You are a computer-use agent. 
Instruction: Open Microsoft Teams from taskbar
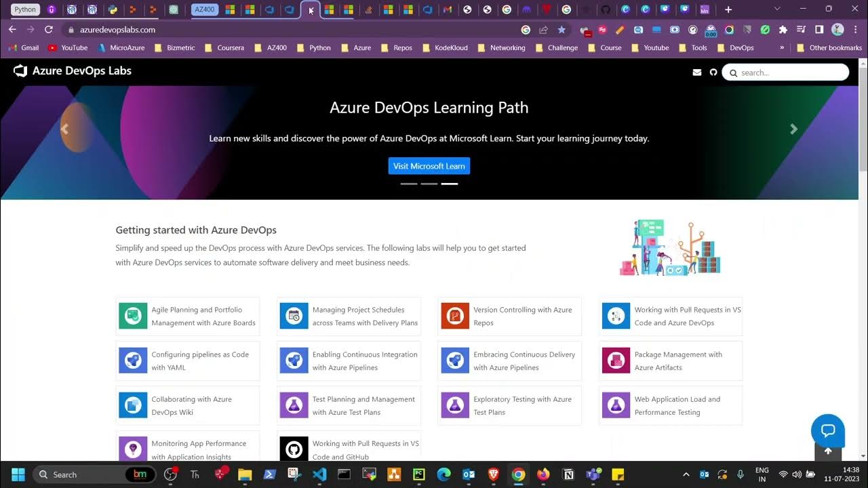[x=593, y=474]
